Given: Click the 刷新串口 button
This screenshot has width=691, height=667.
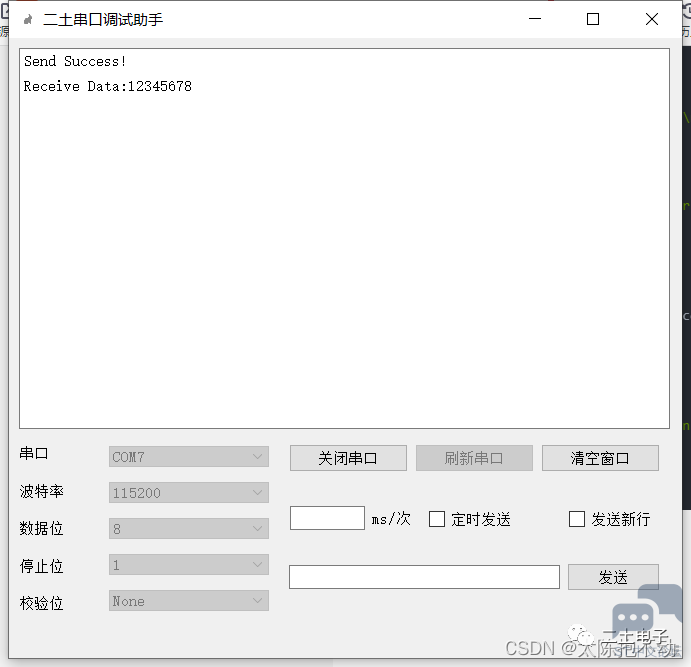Looking at the screenshot, I should coord(474,458).
